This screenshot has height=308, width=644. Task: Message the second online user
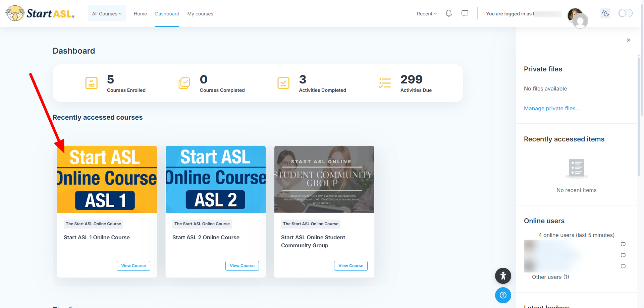(623, 255)
